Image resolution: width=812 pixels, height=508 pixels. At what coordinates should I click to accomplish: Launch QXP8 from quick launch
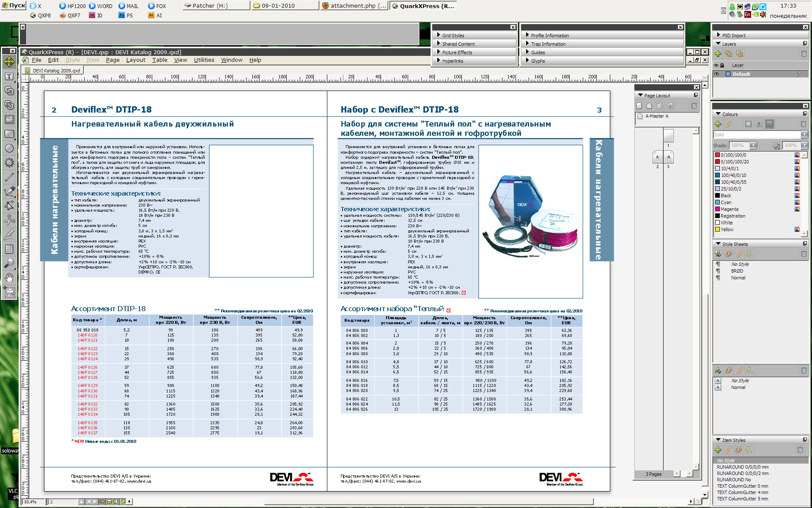(41, 15)
